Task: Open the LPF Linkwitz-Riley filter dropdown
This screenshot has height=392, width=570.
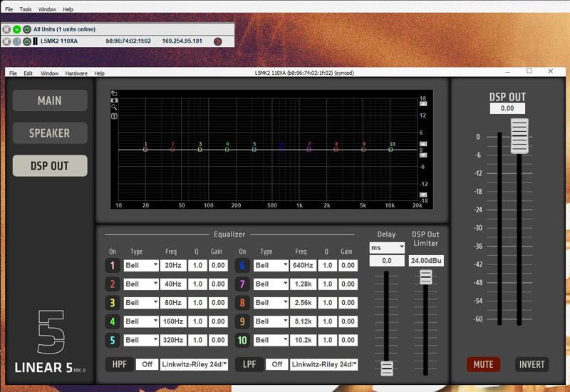Action: [x=323, y=364]
